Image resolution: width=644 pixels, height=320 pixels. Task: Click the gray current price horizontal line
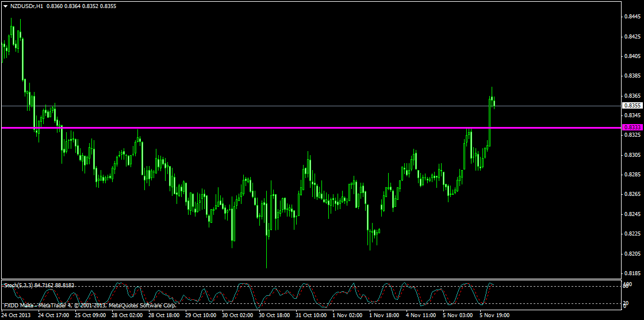[x=287, y=106]
